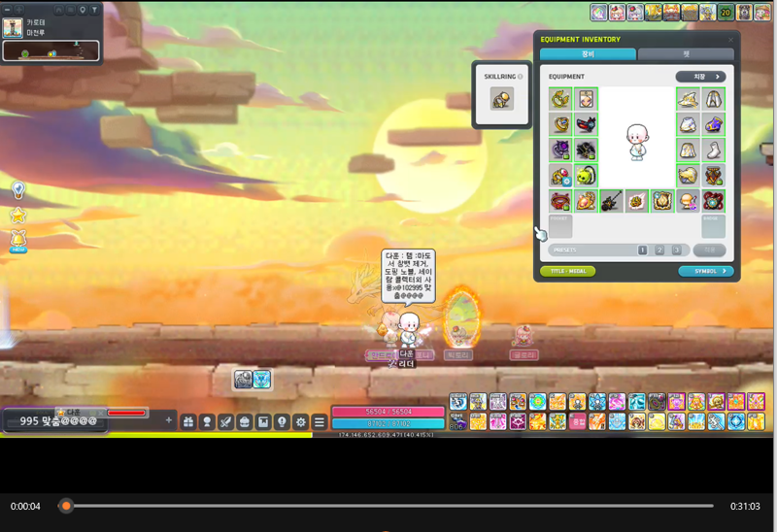This screenshot has height=532, width=777.
Task: Click the empty BADGE slot
Action: (714, 226)
